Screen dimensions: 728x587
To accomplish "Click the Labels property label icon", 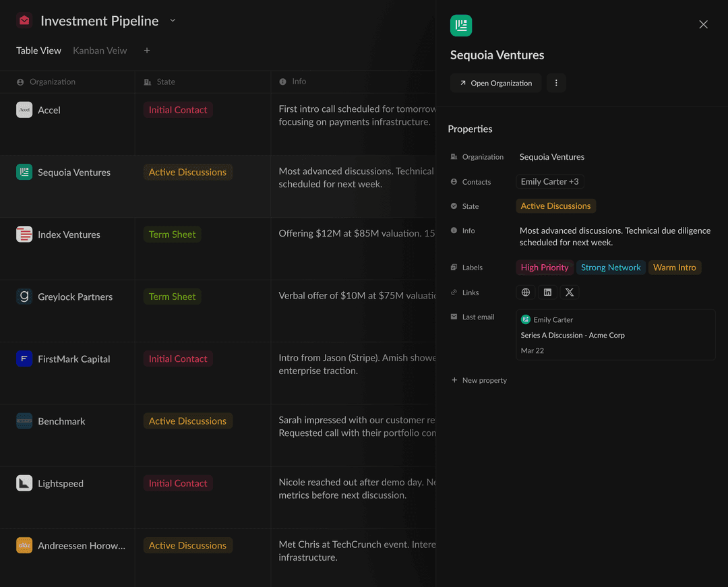I will (x=454, y=268).
